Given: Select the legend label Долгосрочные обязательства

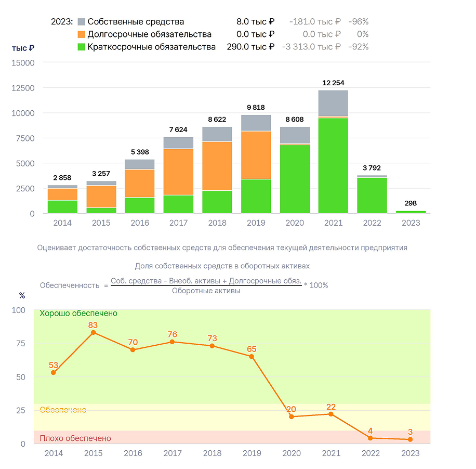Looking at the screenshot, I should point(149,34).
